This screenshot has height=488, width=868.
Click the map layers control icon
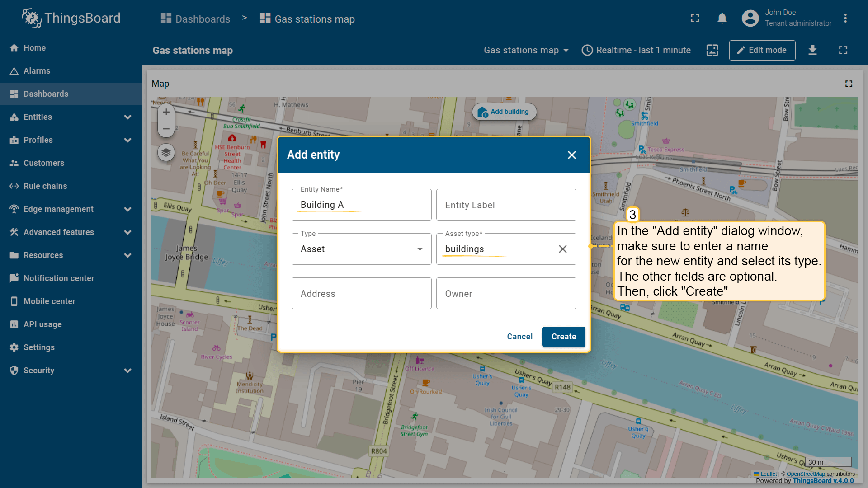pos(166,152)
